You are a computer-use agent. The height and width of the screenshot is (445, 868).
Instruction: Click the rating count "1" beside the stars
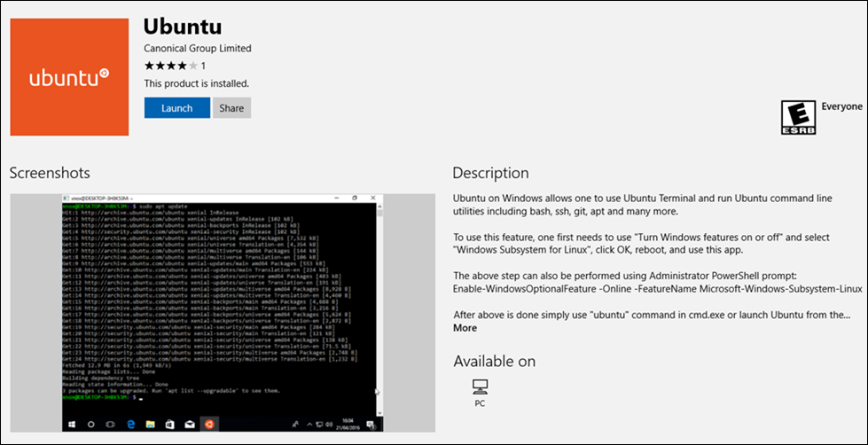click(203, 66)
